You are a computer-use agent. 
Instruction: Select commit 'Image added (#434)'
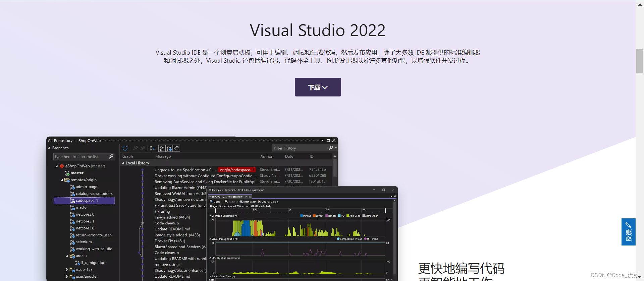(x=172, y=217)
